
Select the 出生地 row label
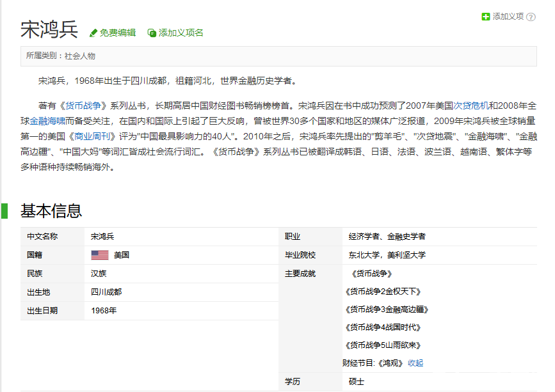(x=38, y=292)
